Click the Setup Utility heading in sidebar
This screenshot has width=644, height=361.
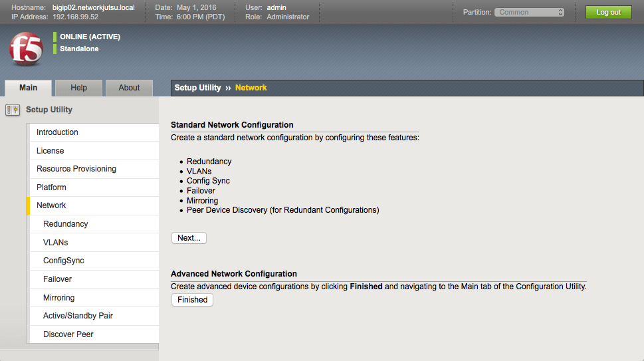pyautogui.click(x=49, y=110)
